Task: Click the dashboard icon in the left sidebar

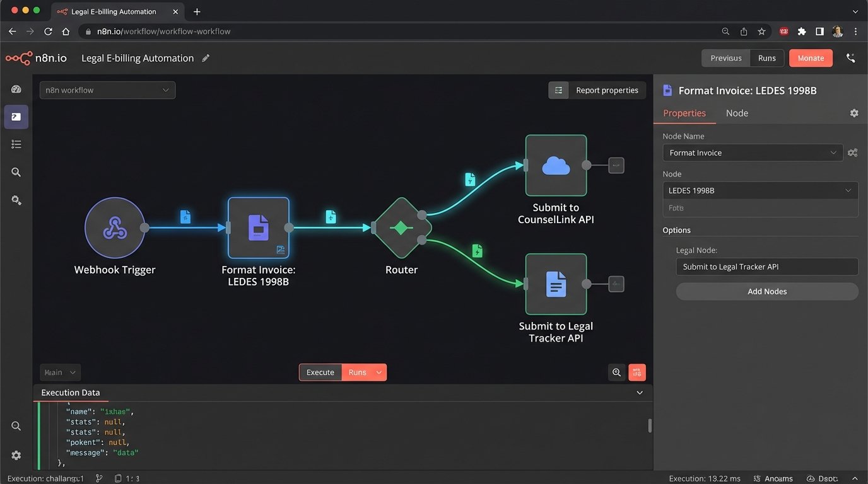Action: click(16, 89)
